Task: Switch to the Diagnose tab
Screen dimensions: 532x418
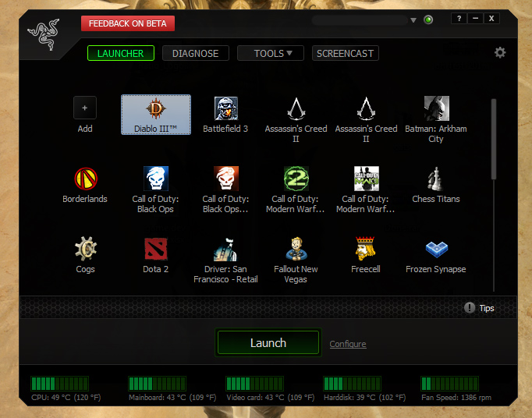Action: [196, 53]
